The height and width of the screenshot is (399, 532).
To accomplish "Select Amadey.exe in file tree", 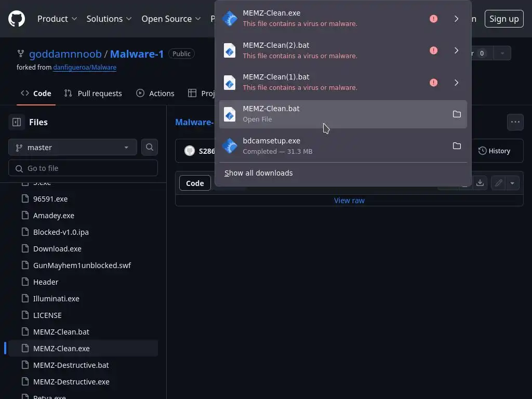I will click(x=83, y=216).
